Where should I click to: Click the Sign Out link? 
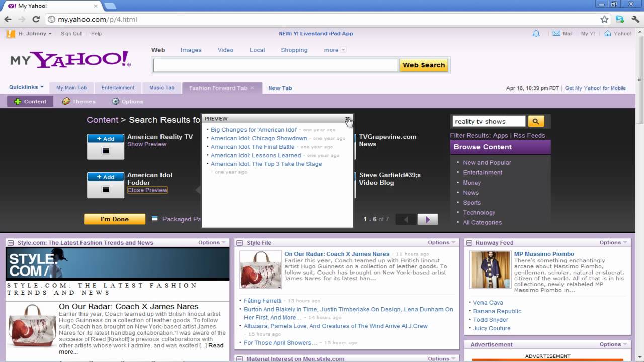click(x=71, y=34)
